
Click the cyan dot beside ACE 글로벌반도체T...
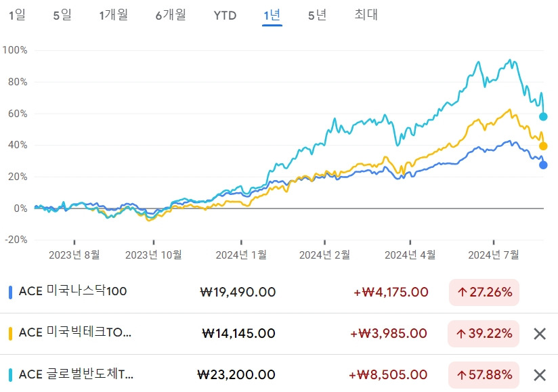(x=11, y=374)
